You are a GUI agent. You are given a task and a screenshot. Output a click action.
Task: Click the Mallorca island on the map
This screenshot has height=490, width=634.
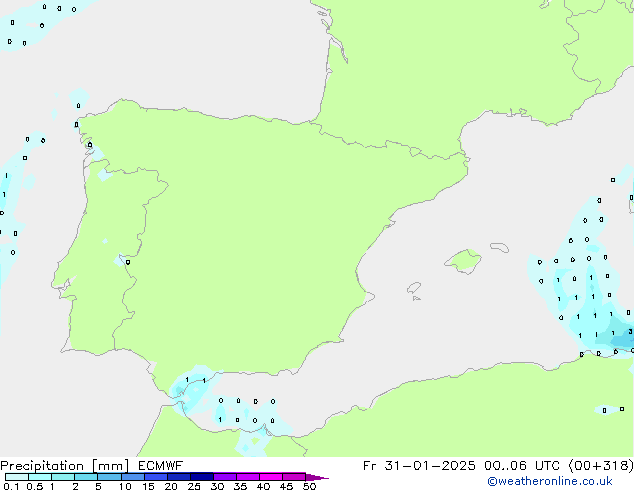463,261
